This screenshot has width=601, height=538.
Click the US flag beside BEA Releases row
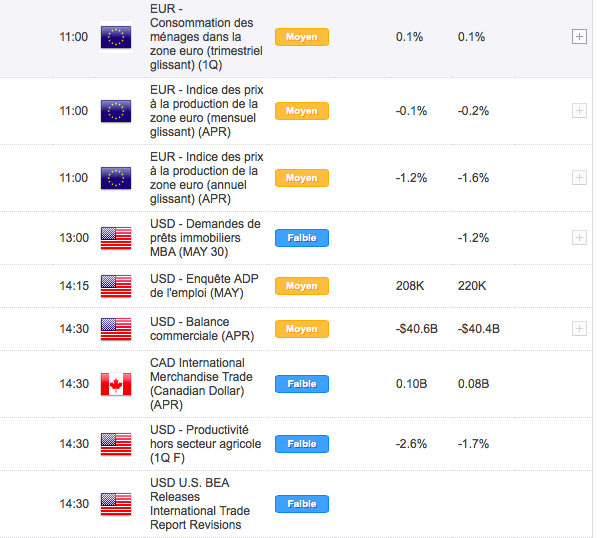(x=116, y=504)
